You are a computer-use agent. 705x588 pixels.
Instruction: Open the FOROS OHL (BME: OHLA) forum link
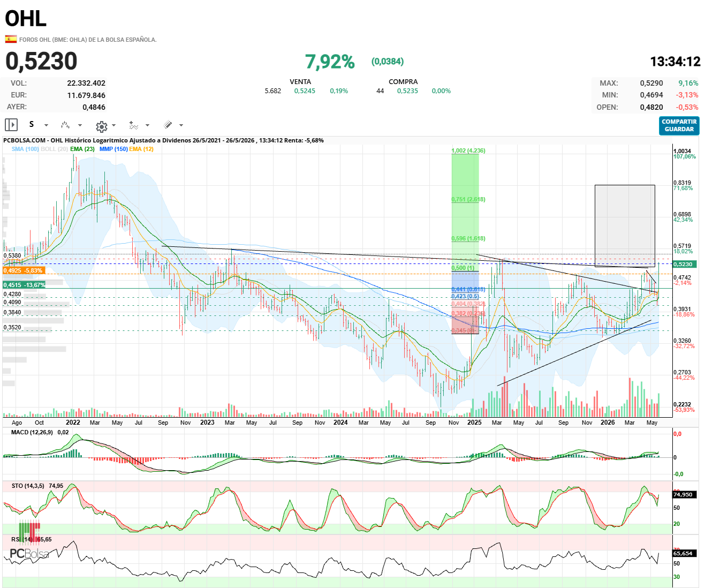pyautogui.click(x=88, y=40)
